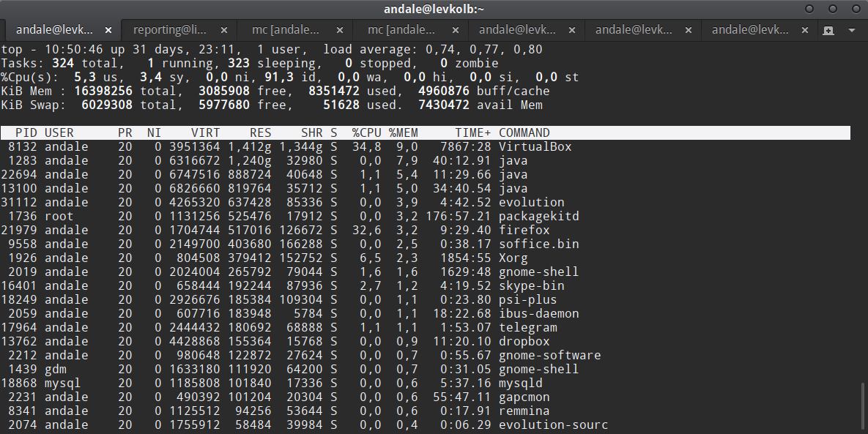The image size is (868, 434).
Task: Click the %MEM column header
Action: tap(404, 132)
